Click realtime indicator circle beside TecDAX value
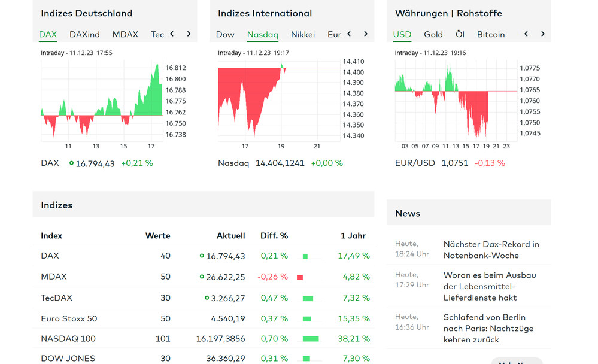 pos(207,298)
